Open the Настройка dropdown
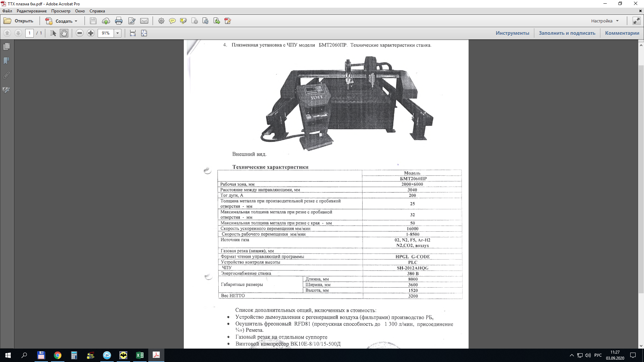The height and width of the screenshot is (362, 644). (605, 21)
